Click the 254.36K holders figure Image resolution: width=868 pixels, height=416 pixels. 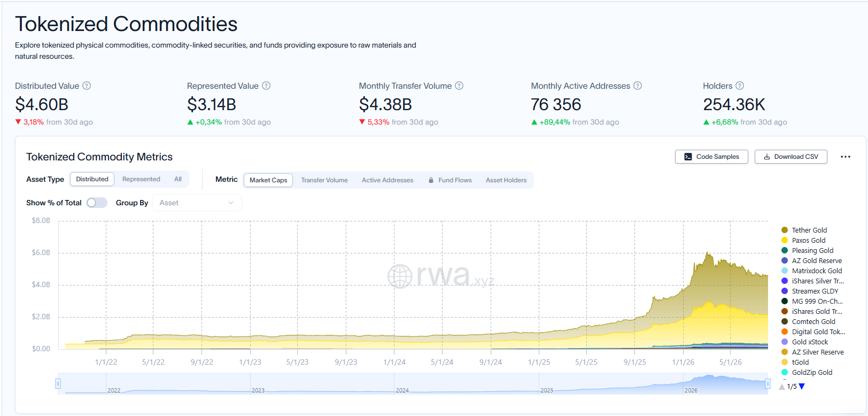click(x=734, y=104)
